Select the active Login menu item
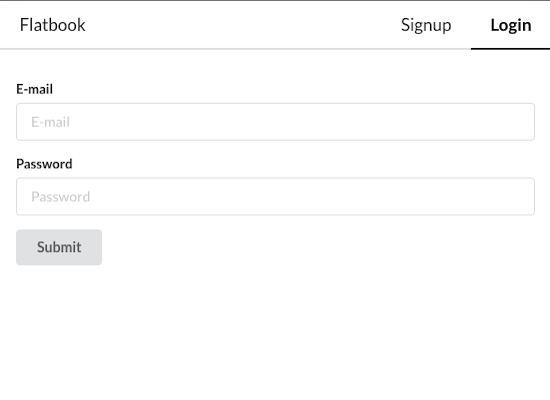Image resolution: width=550 pixels, height=400 pixels. click(x=510, y=25)
